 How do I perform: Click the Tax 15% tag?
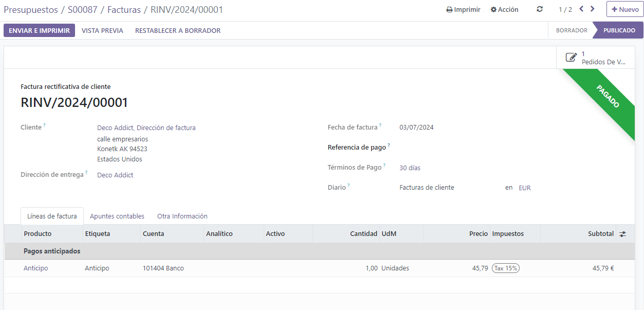[505, 268]
